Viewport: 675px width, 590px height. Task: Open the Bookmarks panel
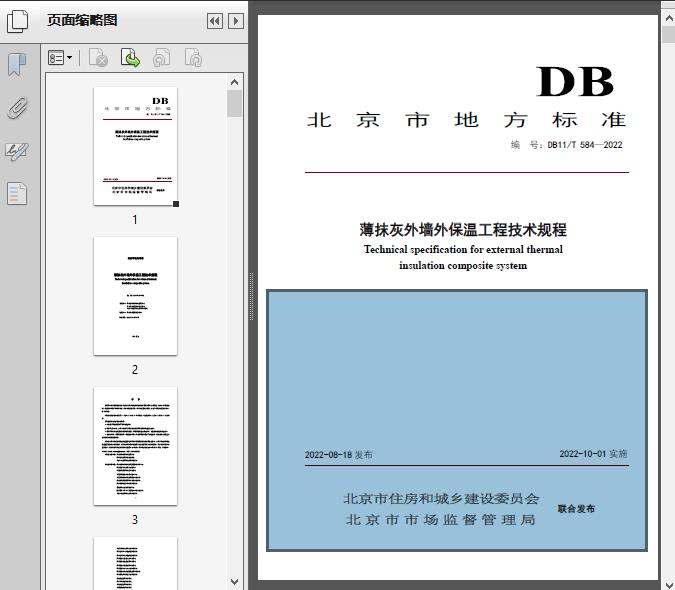[17, 65]
